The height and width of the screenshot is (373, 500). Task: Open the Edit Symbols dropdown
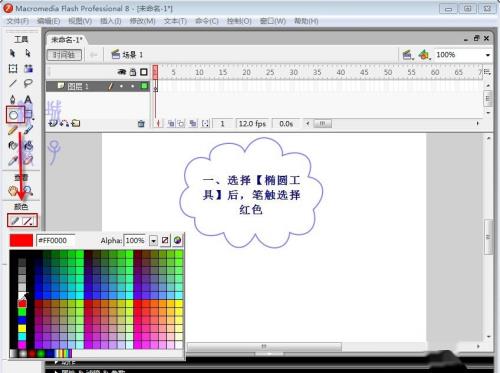(424, 55)
